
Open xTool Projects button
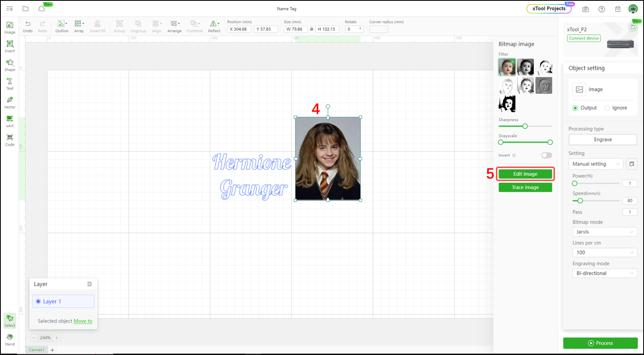549,8
